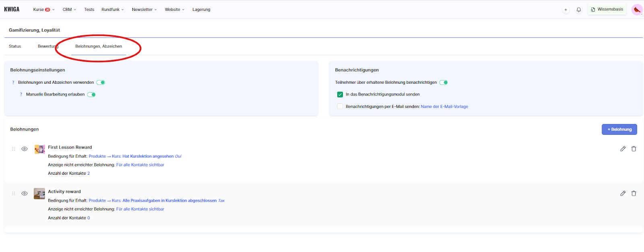Open the notifications bell icon

579,10
